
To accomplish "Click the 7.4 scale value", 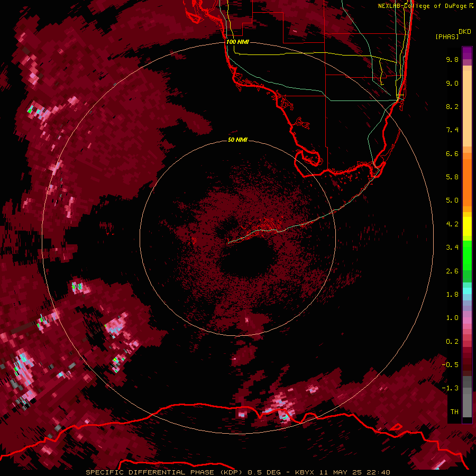I will point(452,130).
